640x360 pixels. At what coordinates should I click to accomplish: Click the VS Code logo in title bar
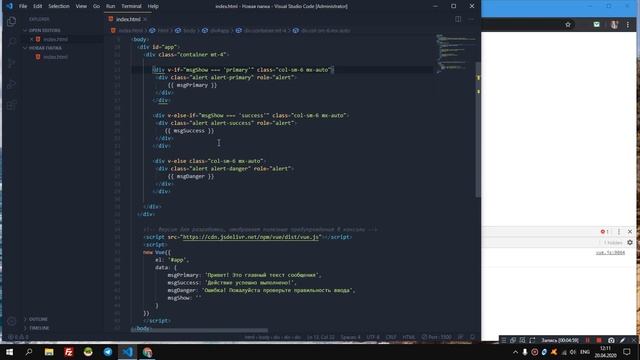click(9, 6)
